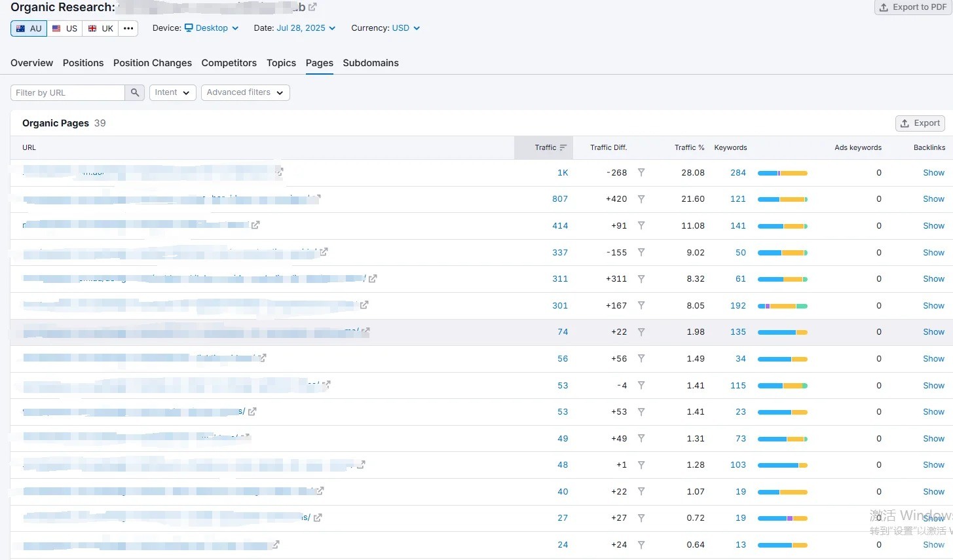
Task: Show backlinks for the 807 traffic row
Action: click(x=933, y=199)
